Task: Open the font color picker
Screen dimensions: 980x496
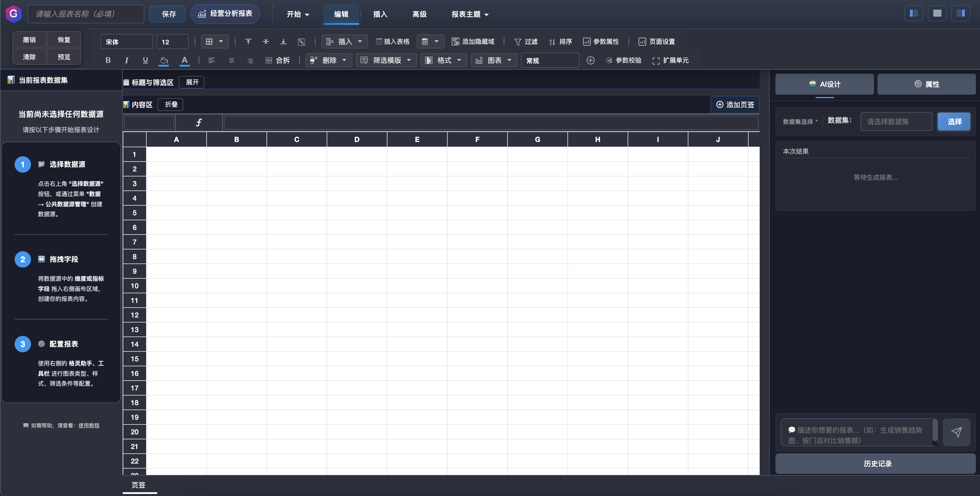Action: (x=184, y=60)
